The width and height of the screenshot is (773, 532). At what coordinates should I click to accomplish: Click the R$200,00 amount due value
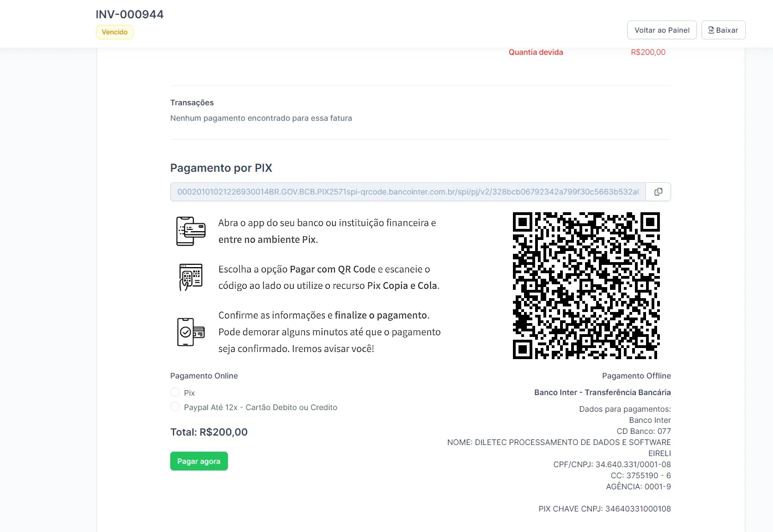[648, 52]
